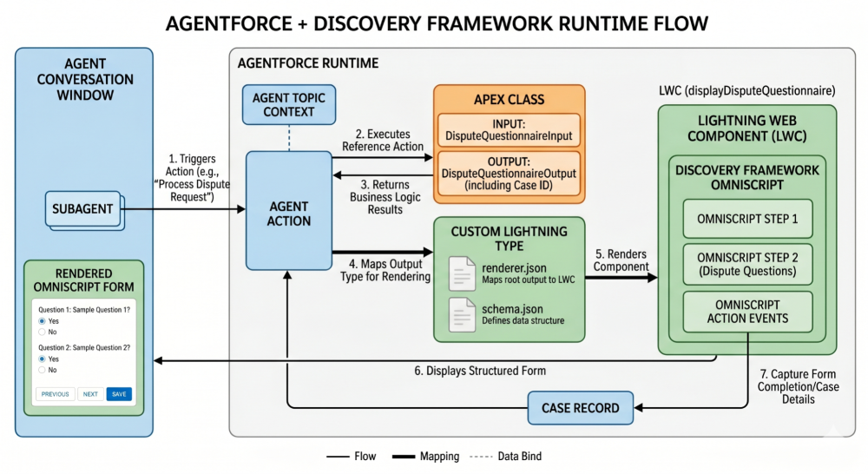
Task: Click '7. Capture Form Completion/Case Details' label
Action: 799,386
